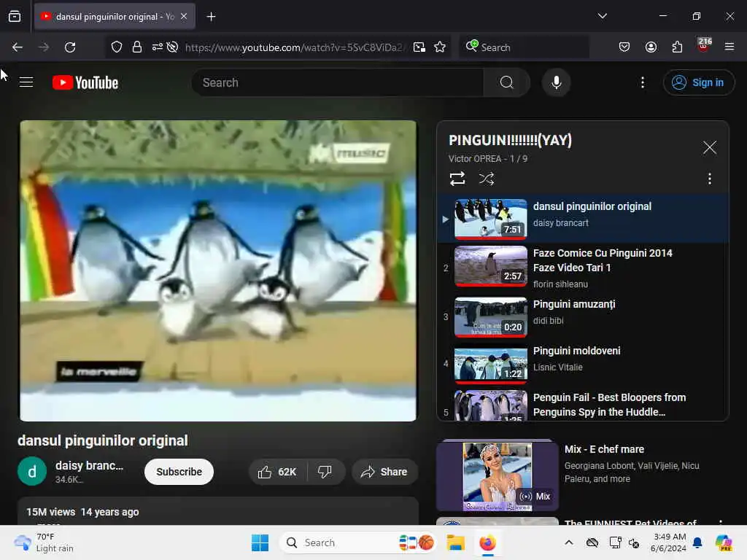Open Pocket save icon
The image size is (747, 560).
[x=624, y=47]
